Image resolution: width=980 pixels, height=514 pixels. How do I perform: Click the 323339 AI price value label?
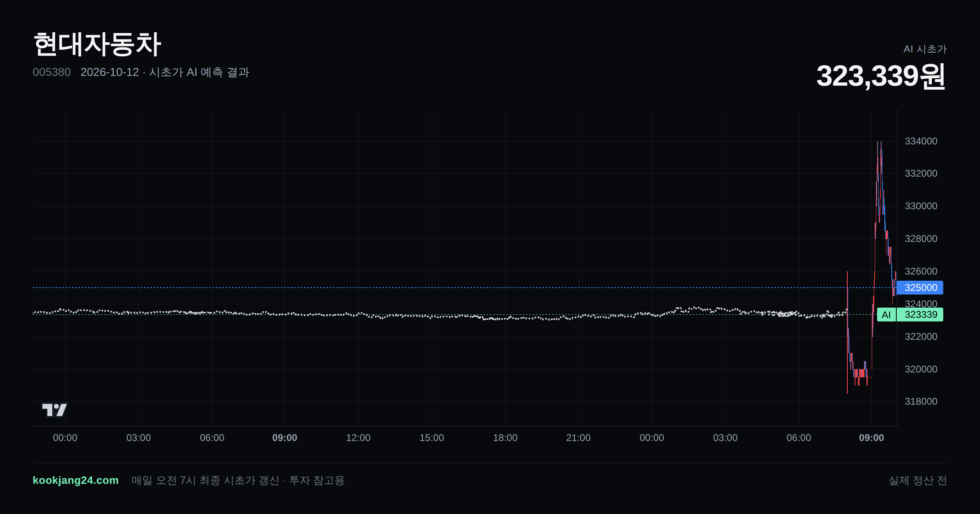920,315
